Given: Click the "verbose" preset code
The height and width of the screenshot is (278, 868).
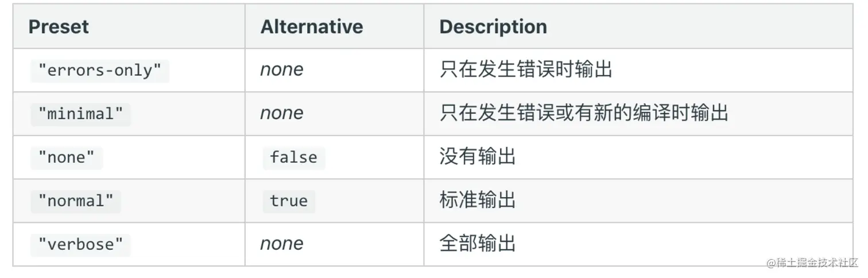Looking at the screenshot, I should tap(81, 245).
